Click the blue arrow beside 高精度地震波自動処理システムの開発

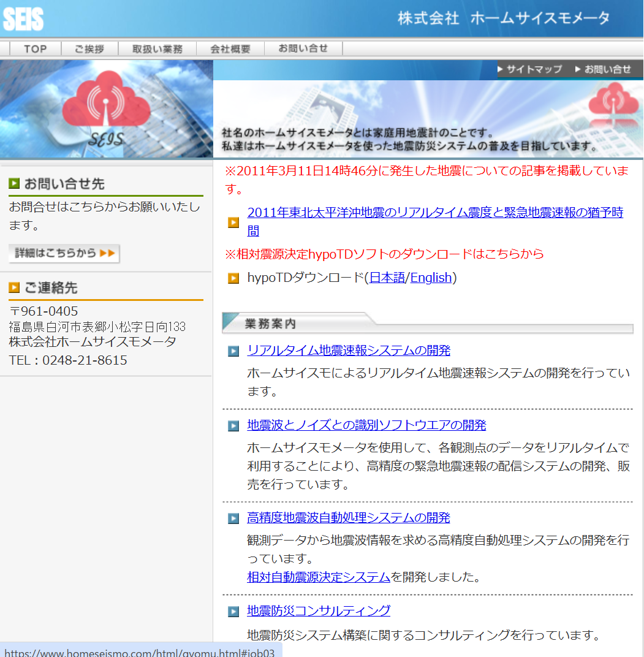[x=233, y=517]
